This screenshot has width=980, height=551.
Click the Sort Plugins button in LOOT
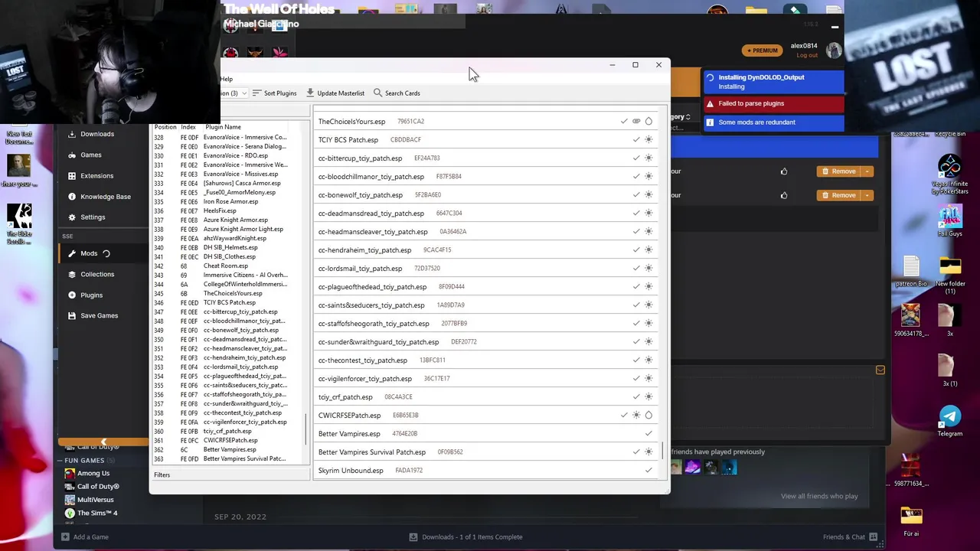pyautogui.click(x=274, y=93)
